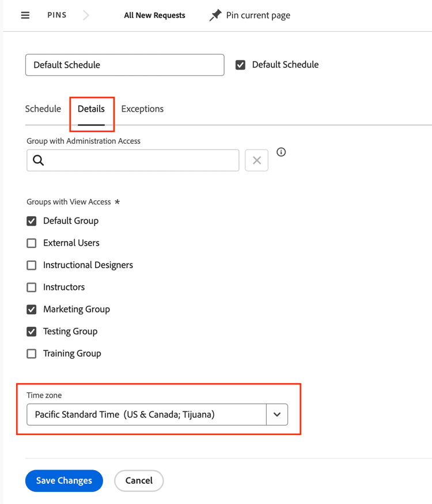Click the search magnifier icon in group field
432x504 pixels.
pos(39,161)
